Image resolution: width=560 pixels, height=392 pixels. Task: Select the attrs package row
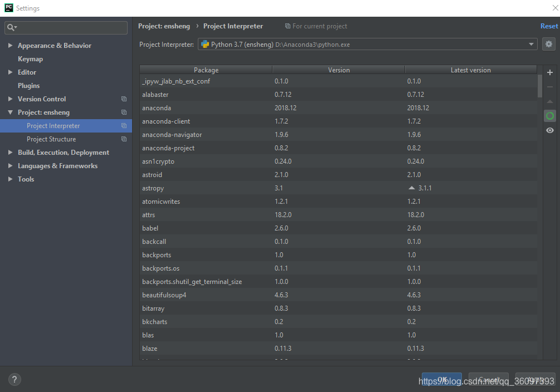[x=338, y=215]
